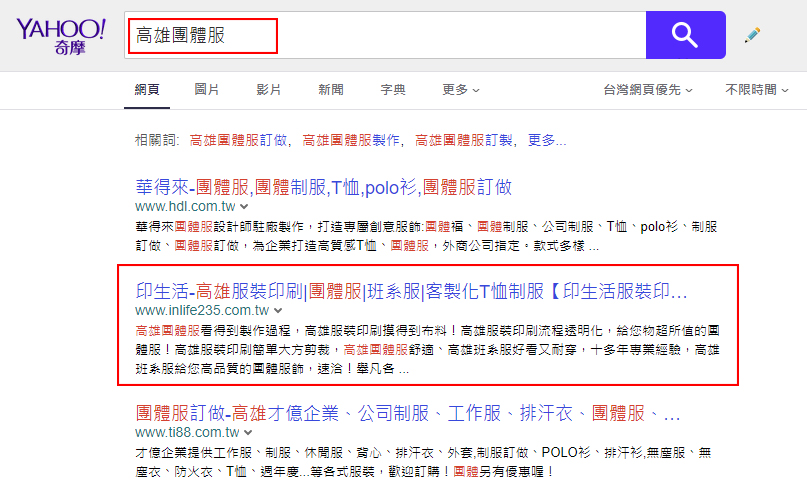Expand chevron next to www.inlife235.com.tw
Screen dimensions: 807x502
(x=278, y=311)
